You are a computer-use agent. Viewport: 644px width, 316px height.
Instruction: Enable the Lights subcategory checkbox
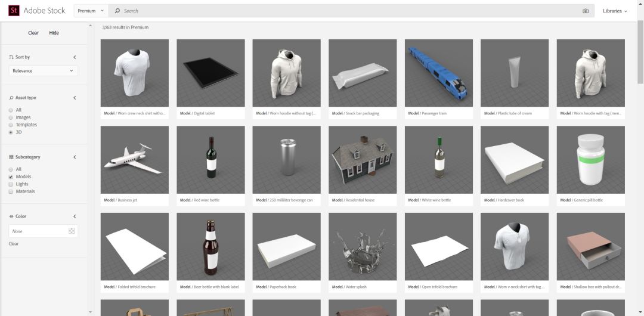[x=11, y=184]
